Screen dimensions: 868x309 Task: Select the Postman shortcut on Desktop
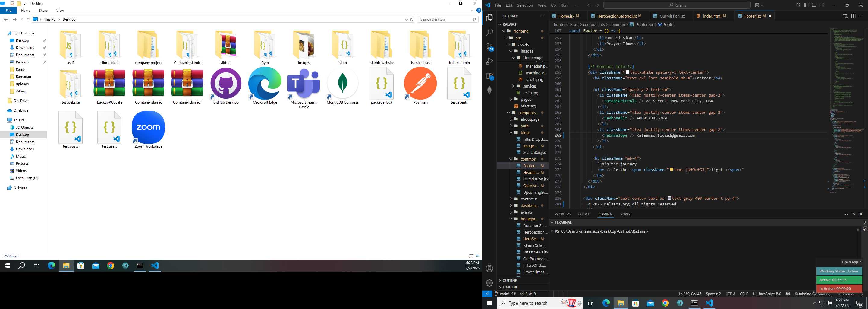tap(420, 86)
